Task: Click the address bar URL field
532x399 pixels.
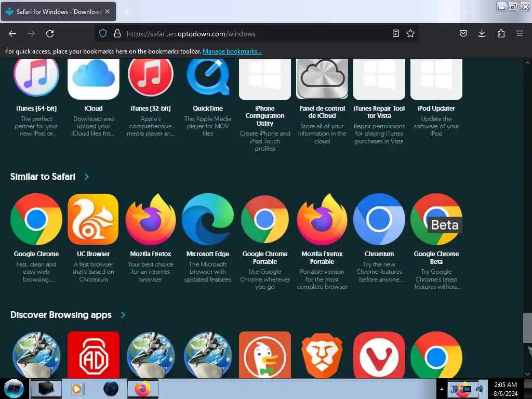Action: [x=256, y=34]
